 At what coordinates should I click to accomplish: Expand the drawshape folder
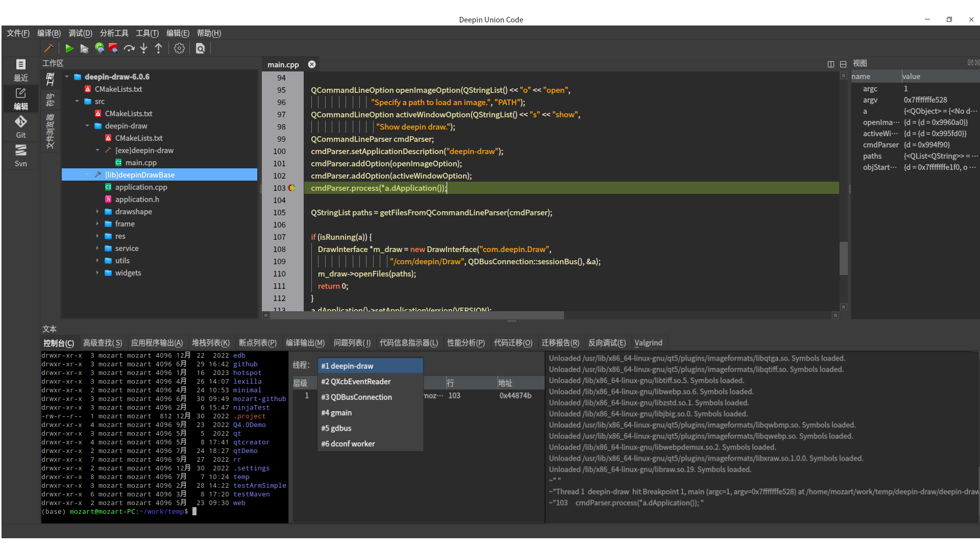point(97,211)
